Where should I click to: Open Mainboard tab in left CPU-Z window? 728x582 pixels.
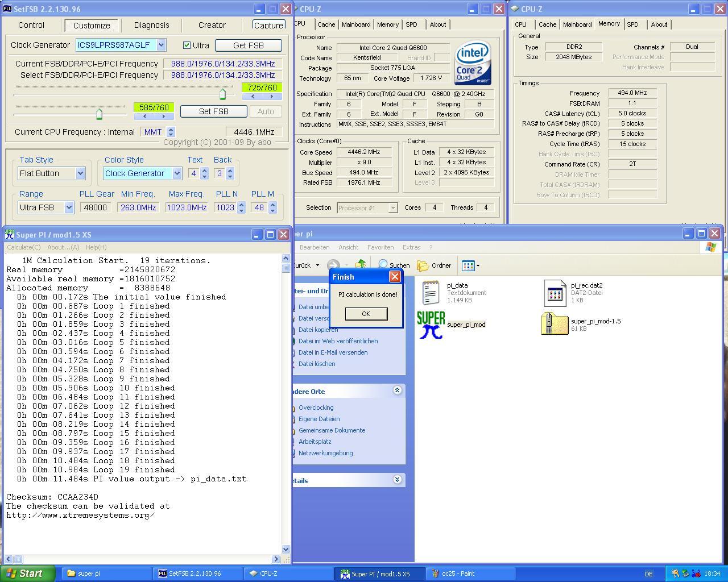click(x=356, y=24)
